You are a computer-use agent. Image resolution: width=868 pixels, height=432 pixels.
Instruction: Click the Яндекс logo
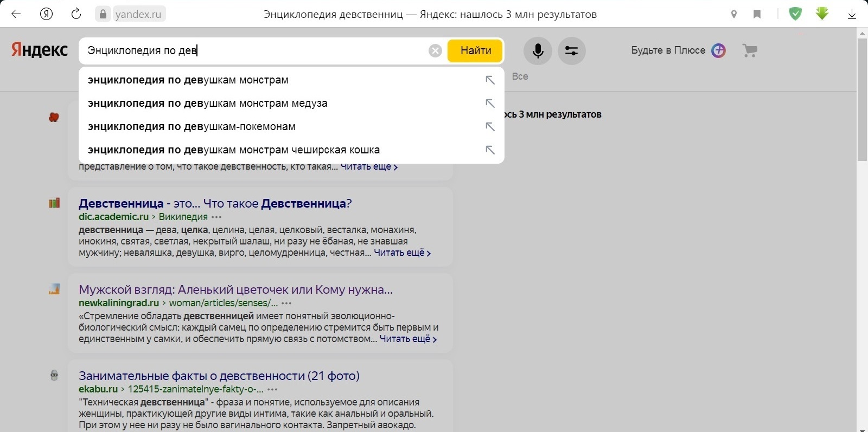pyautogui.click(x=40, y=50)
